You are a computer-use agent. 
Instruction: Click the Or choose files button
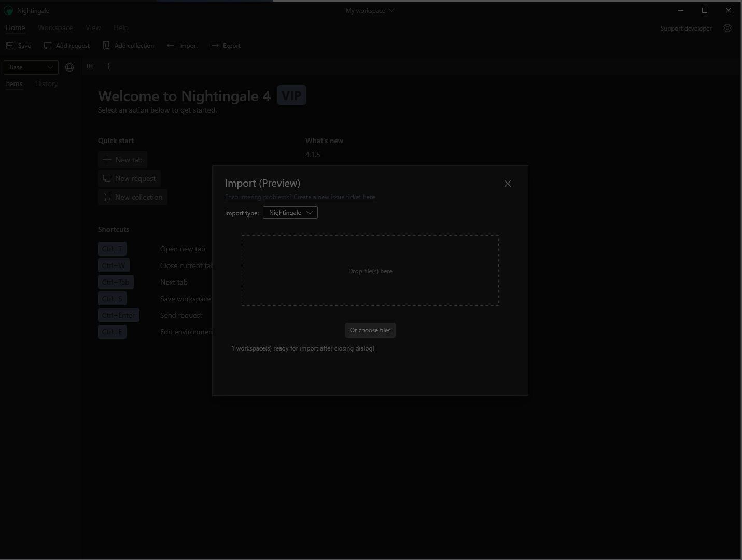tap(370, 330)
